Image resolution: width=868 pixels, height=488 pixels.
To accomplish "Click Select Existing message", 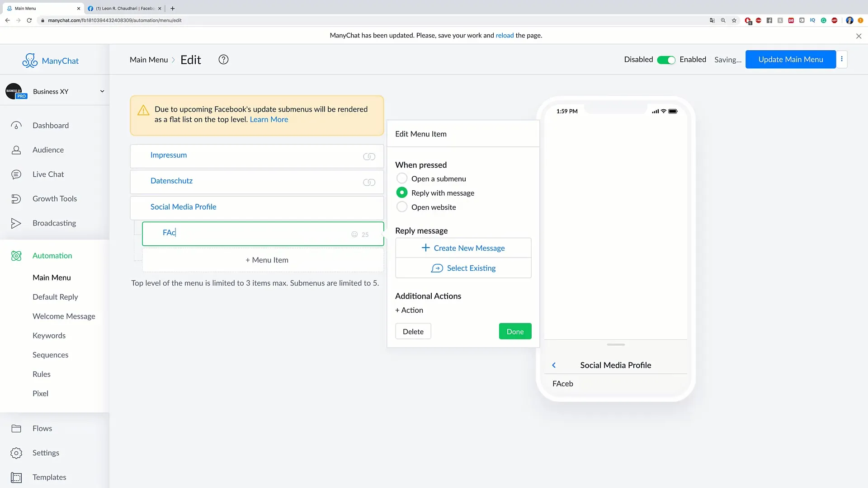I will [463, 268].
